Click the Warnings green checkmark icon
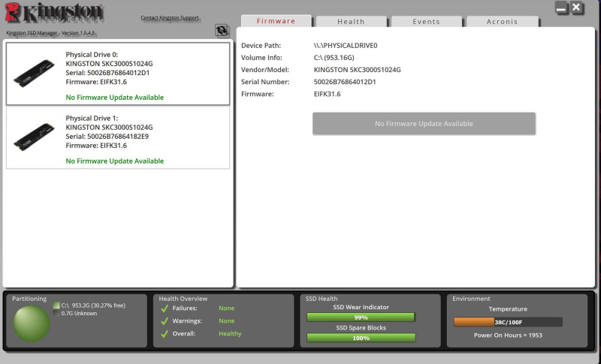Screen dimensions: 601x364 [x=165, y=321]
